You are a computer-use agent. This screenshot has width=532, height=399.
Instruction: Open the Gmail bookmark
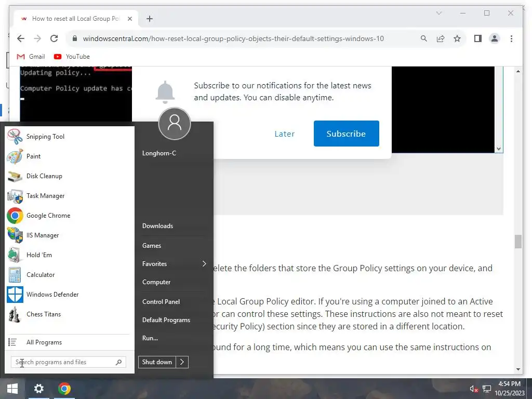click(31, 57)
